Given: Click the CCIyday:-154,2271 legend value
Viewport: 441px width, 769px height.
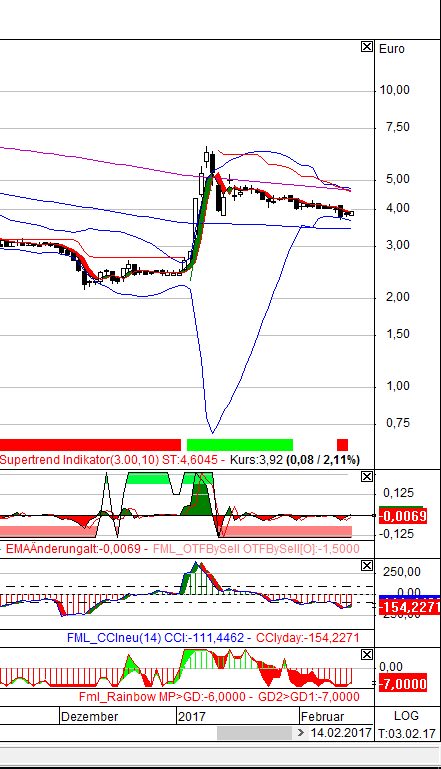Looking at the screenshot, I should (x=308, y=638).
